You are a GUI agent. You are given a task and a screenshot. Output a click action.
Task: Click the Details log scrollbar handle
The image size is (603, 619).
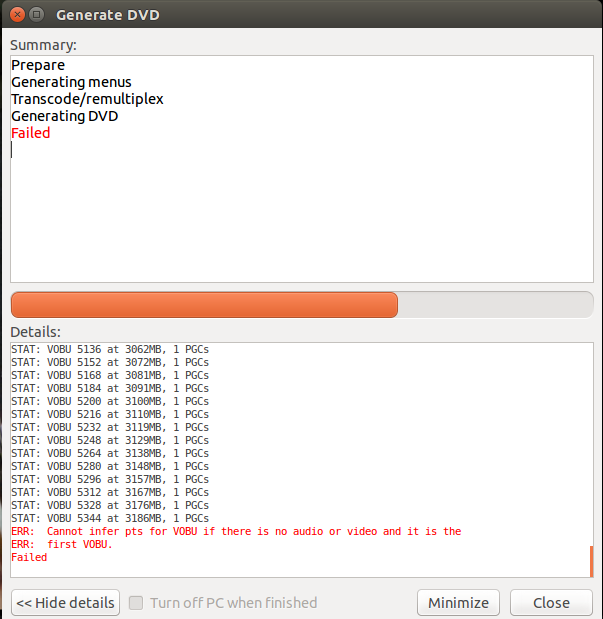tap(591, 561)
